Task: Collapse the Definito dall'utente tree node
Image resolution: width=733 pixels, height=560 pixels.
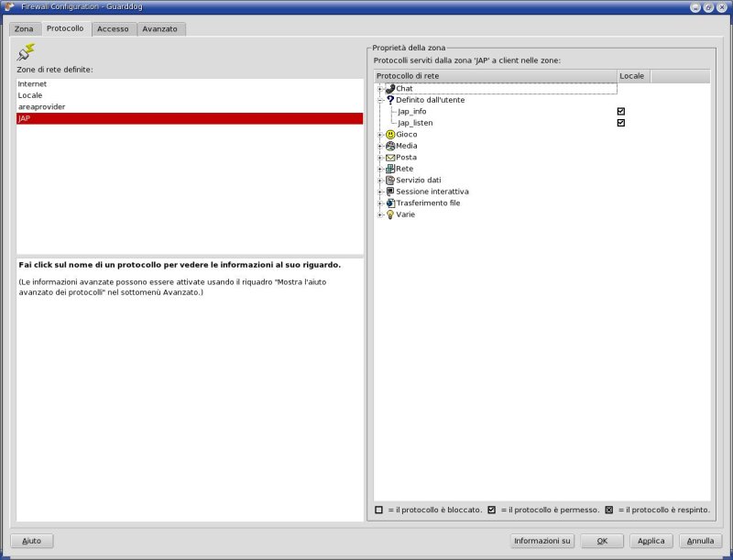Action: click(x=380, y=100)
